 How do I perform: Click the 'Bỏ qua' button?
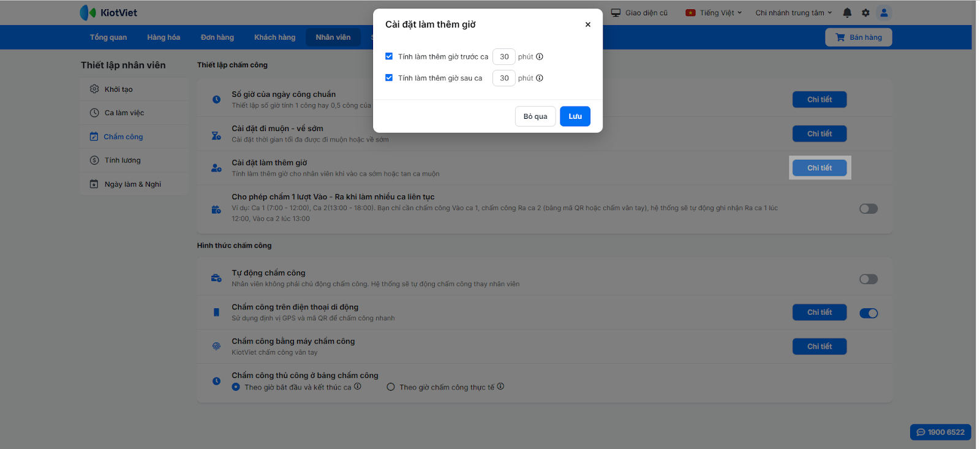pyautogui.click(x=535, y=116)
